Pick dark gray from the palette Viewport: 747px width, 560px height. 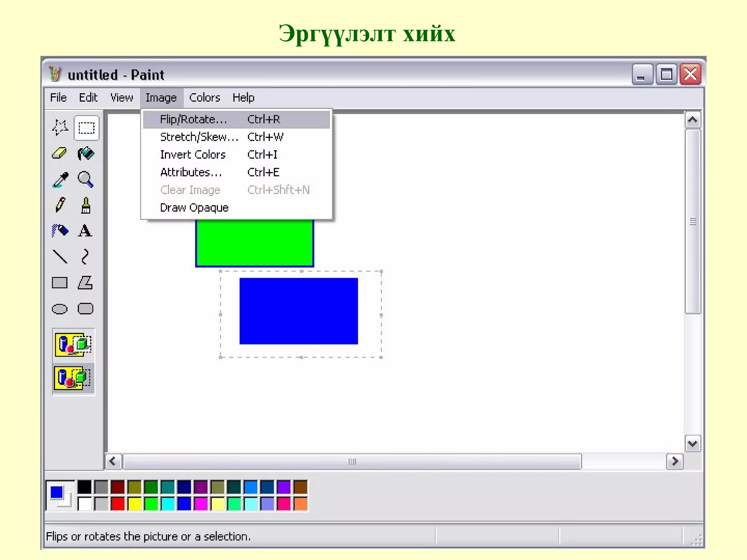[x=101, y=487]
